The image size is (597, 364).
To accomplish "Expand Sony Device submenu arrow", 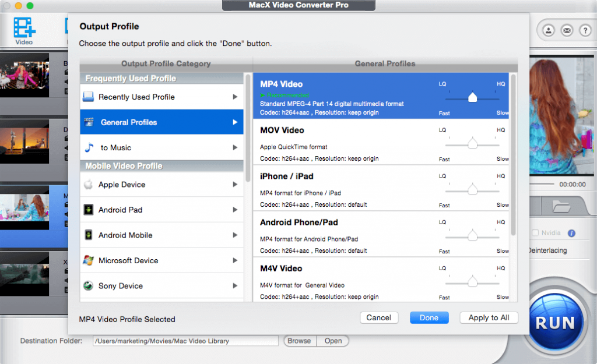I will (x=235, y=285).
